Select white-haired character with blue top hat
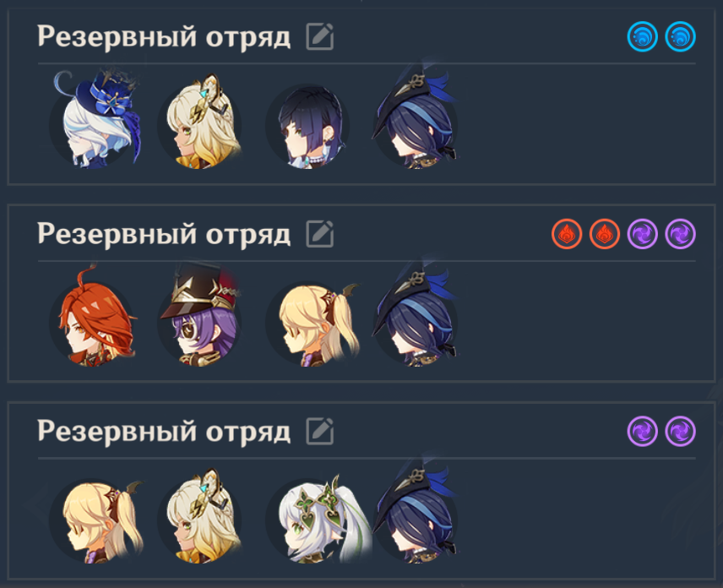Image resolution: width=723 pixels, height=588 pixels. click(95, 120)
